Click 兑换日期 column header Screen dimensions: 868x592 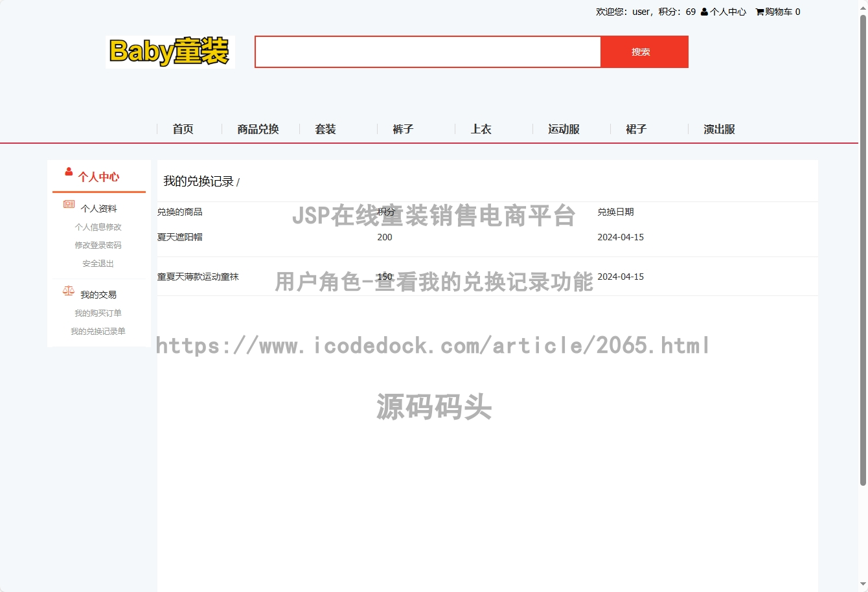(x=615, y=212)
